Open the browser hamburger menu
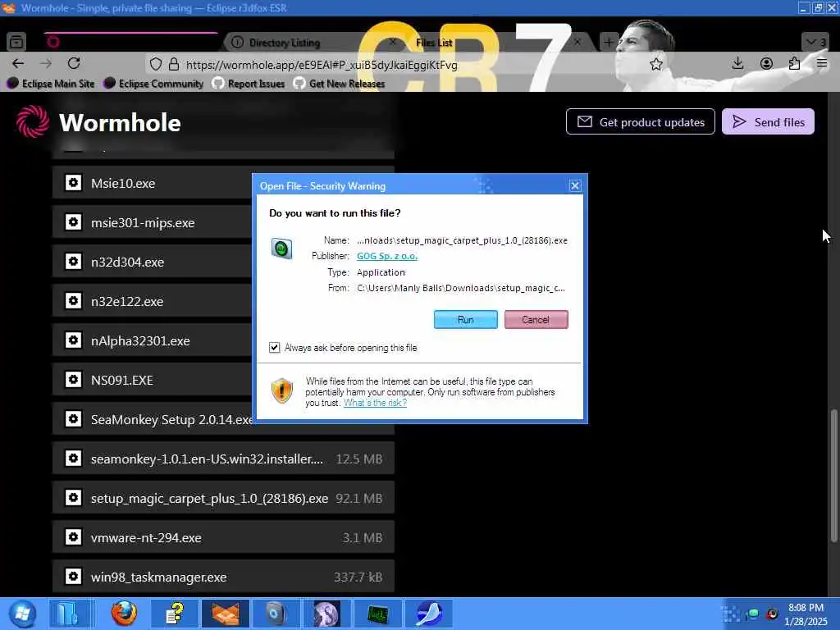 coord(822,64)
